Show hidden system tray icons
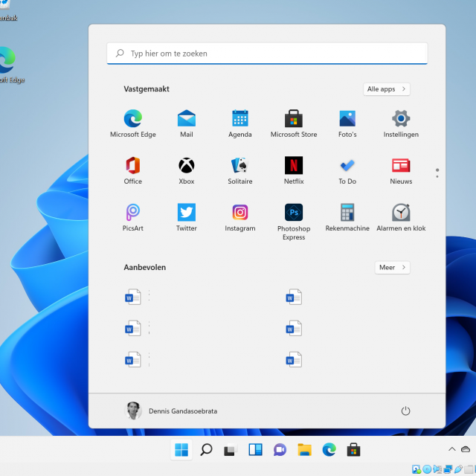 point(451,449)
